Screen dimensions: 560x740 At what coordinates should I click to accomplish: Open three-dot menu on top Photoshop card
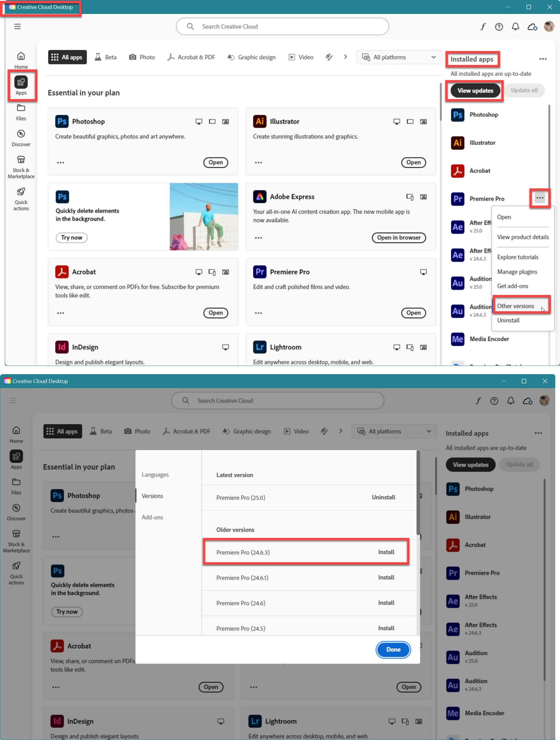click(x=60, y=163)
